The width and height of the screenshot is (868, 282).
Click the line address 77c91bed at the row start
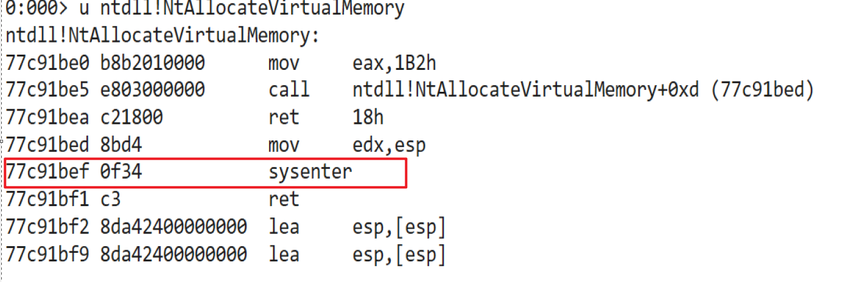pyautogui.click(x=47, y=145)
